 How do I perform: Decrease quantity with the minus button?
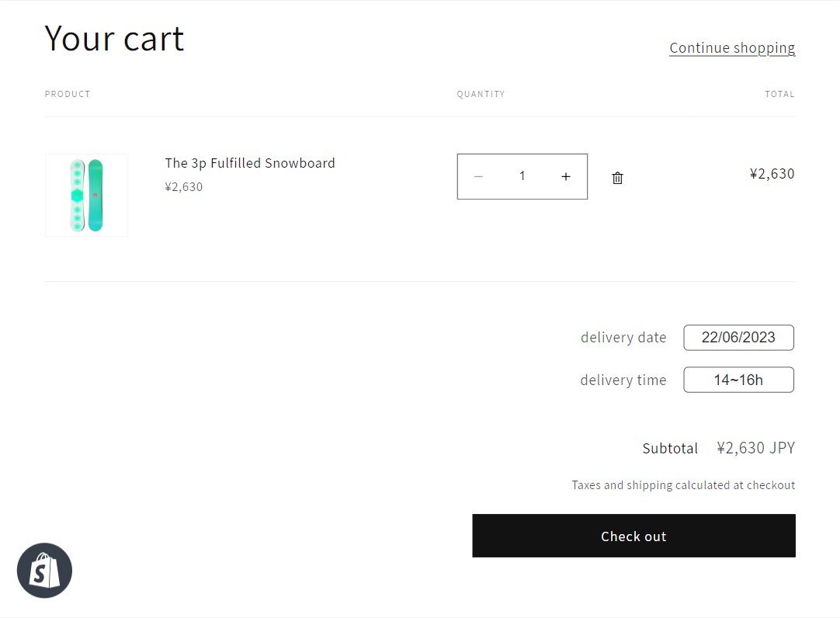coord(478,176)
